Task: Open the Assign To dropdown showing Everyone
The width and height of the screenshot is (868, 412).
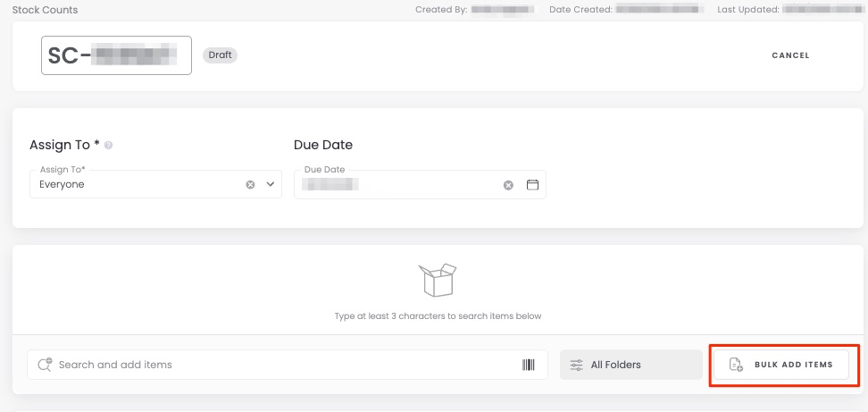Action: 134,185
